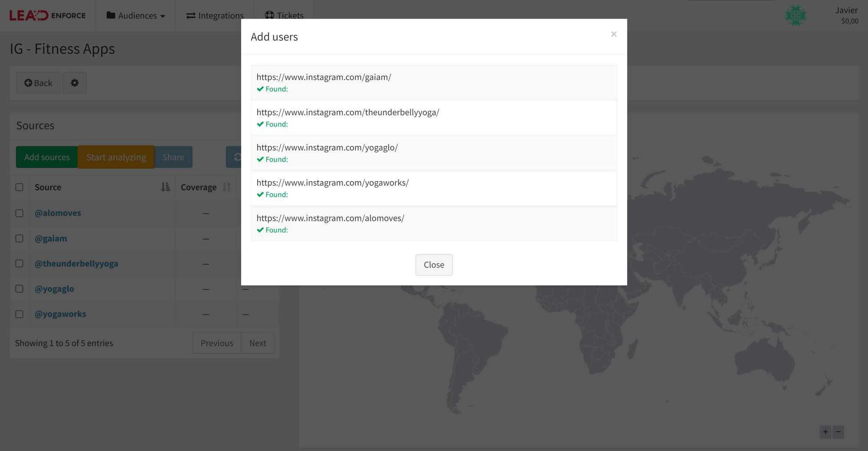Screen dimensions: 868x451
Task: Check the @alomoves row checkbox
Action: tap(20, 213)
